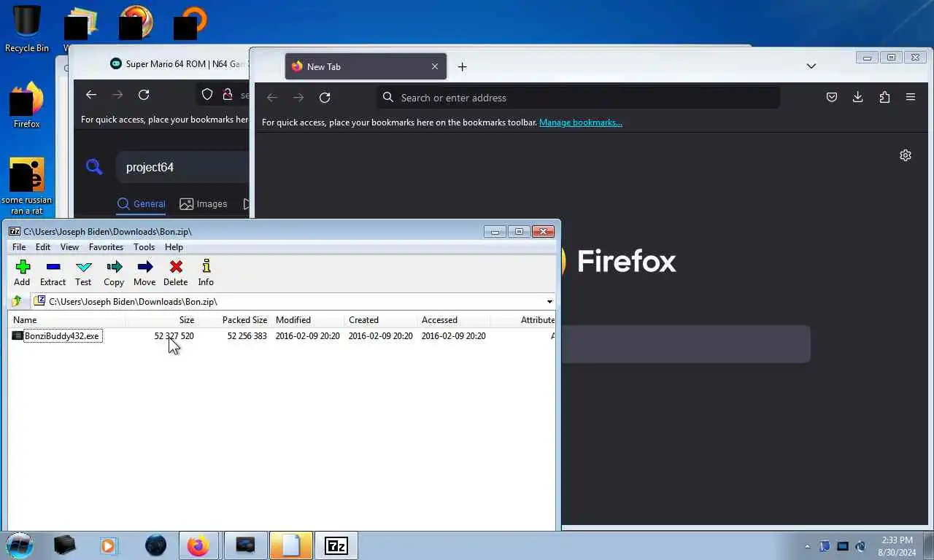This screenshot has height=560, width=934.
Task: Click the 7z taskbar button
Action: [336, 545]
